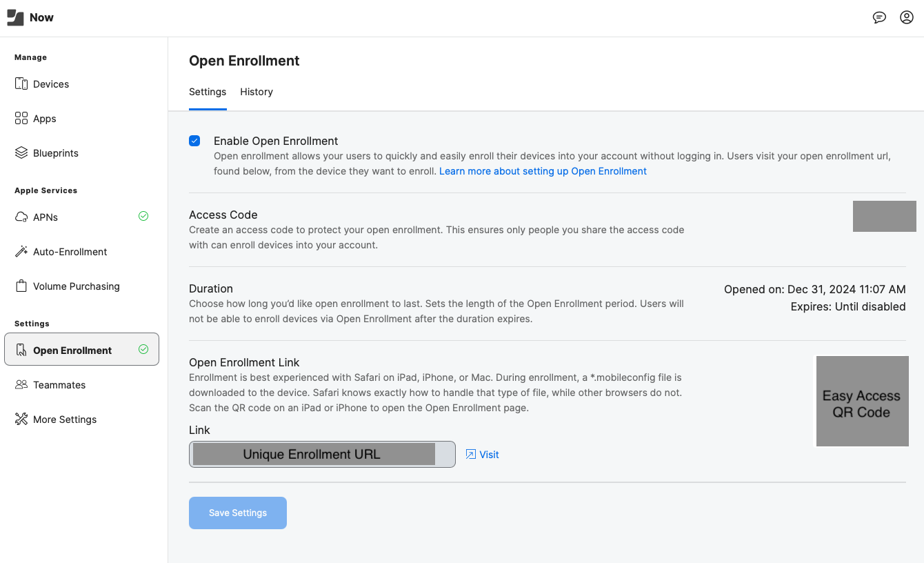This screenshot has width=924, height=563.
Task: Open the chat support icon
Action: click(x=879, y=18)
